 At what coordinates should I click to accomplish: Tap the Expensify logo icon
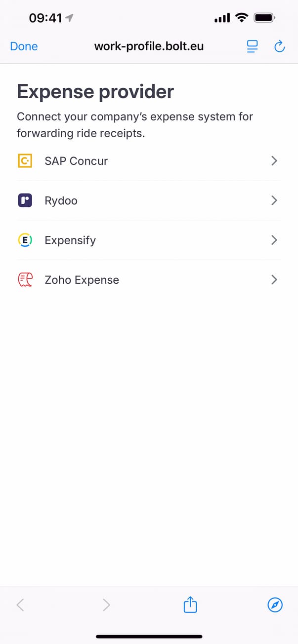pyautogui.click(x=25, y=240)
